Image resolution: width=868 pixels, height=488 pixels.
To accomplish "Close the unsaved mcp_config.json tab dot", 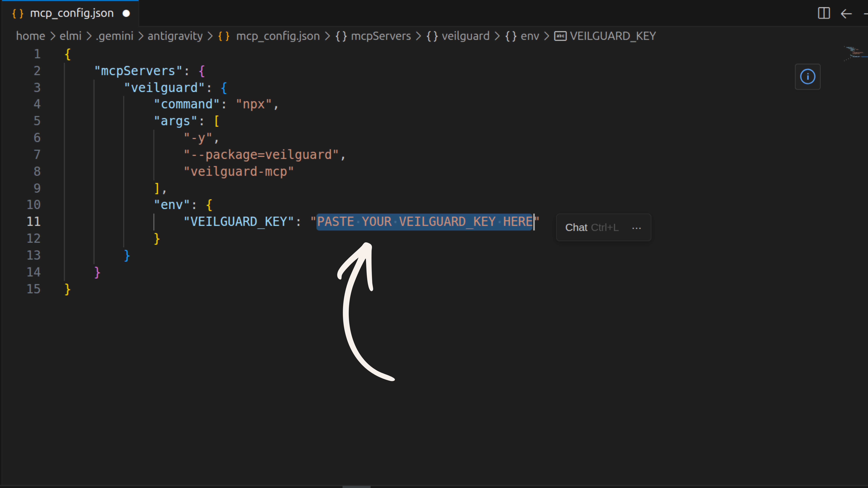I will (x=126, y=13).
